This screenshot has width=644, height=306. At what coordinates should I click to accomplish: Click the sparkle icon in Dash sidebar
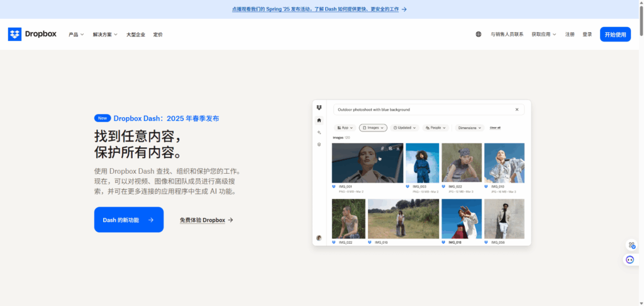click(319, 132)
